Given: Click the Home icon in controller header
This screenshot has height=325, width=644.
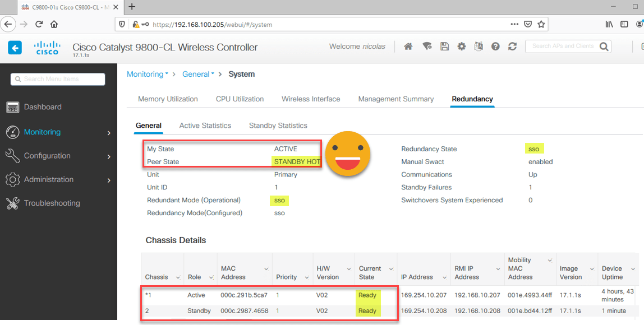Looking at the screenshot, I should coord(408,47).
